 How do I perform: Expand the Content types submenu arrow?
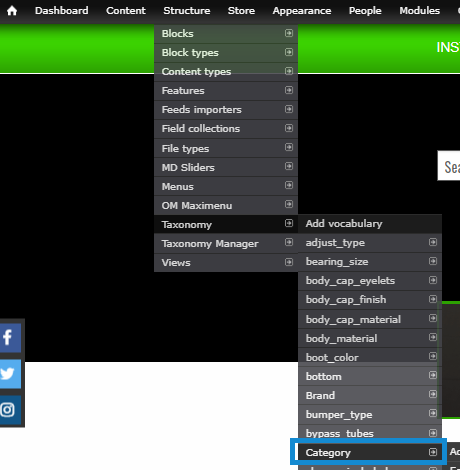coord(289,71)
